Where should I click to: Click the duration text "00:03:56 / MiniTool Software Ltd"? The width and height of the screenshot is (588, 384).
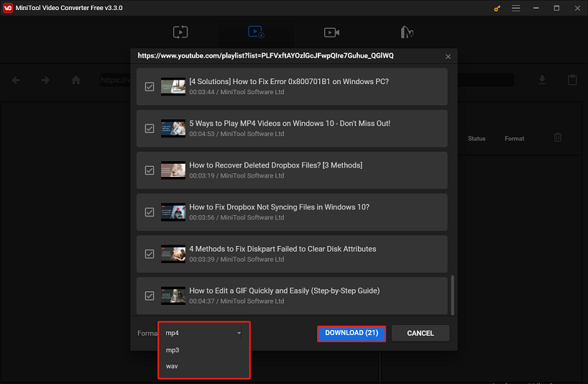tap(236, 217)
